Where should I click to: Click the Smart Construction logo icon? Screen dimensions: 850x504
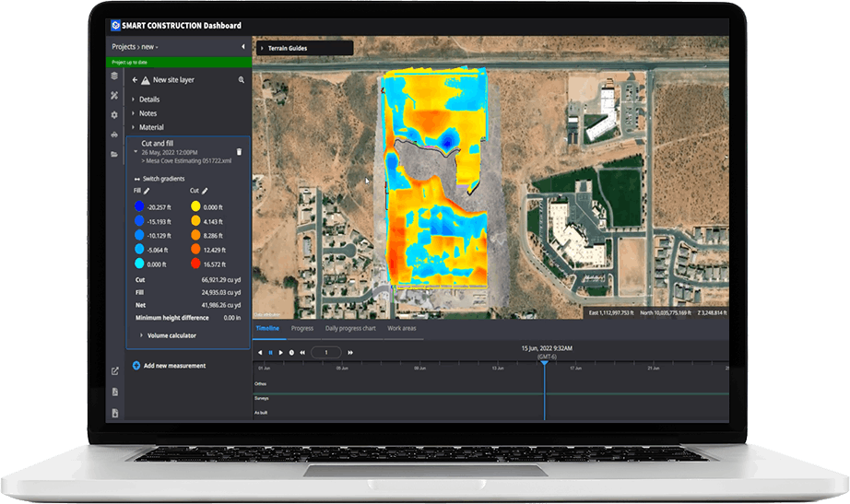(115, 25)
